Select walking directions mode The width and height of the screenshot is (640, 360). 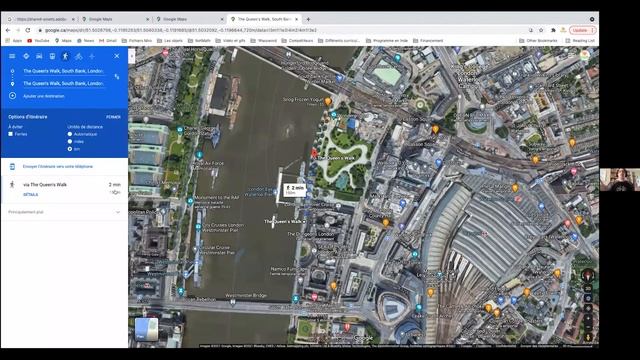(x=65, y=56)
